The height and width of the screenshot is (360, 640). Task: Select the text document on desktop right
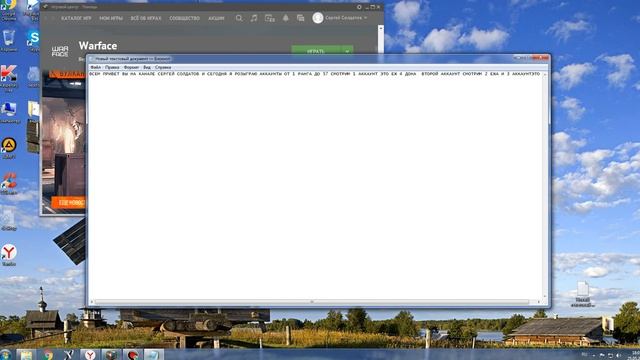[x=583, y=294]
